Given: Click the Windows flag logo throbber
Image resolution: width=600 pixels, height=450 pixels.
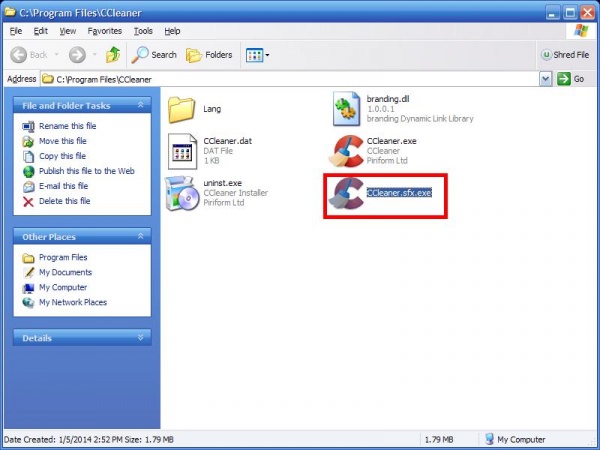Looking at the screenshot, I should (x=581, y=31).
